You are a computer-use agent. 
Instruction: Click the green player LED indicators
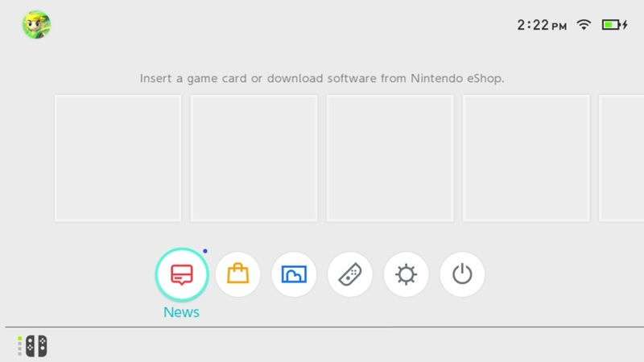19,346
